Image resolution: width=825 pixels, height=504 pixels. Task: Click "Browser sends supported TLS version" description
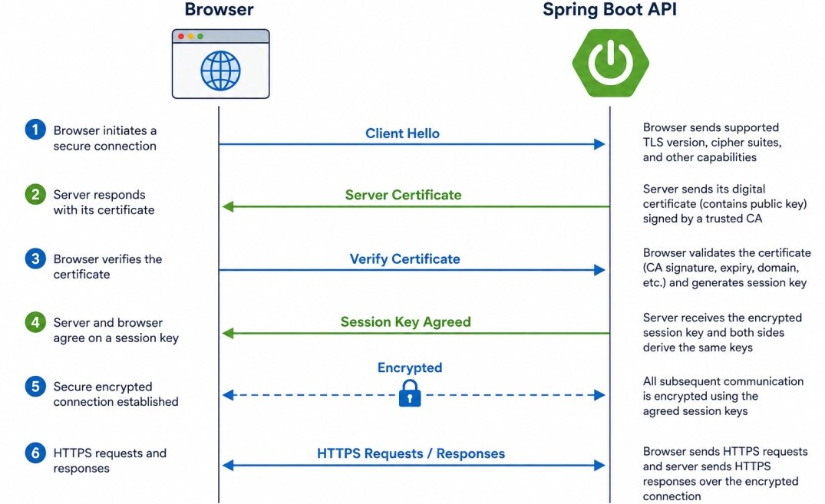pos(712,143)
